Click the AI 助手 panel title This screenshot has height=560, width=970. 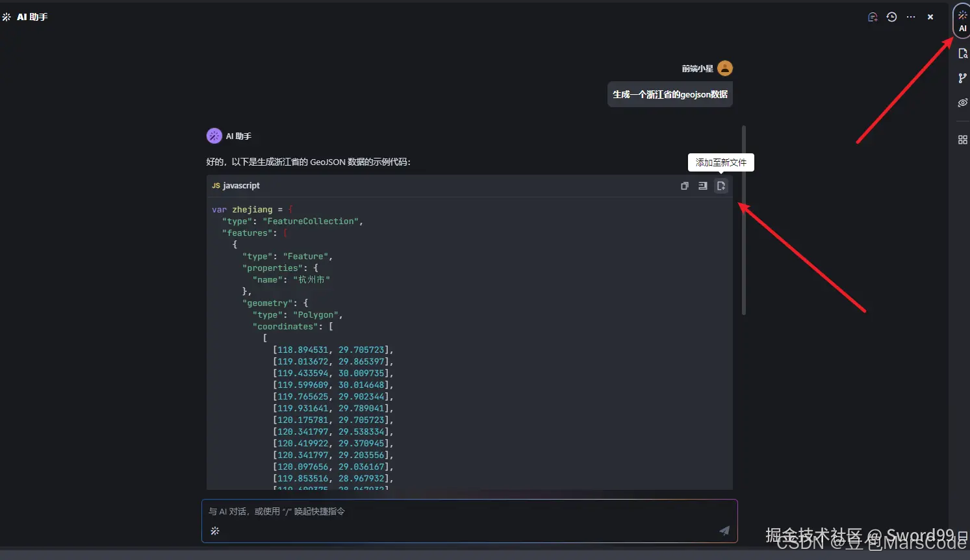[x=32, y=17]
